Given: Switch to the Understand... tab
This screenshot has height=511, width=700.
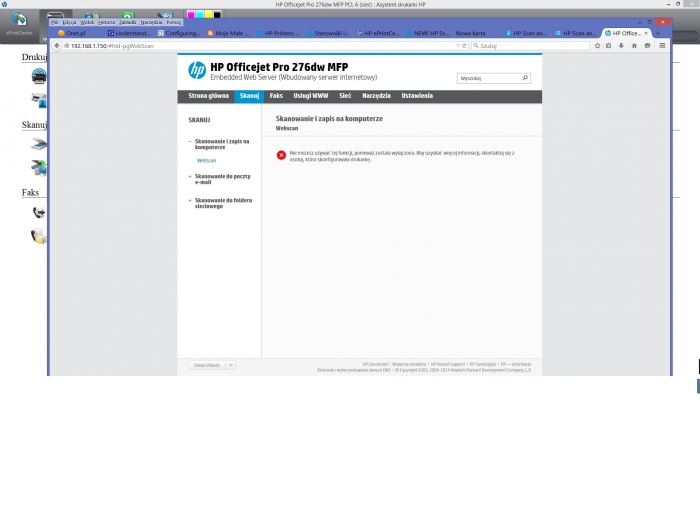Looking at the screenshot, I should click(x=129, y=33).
